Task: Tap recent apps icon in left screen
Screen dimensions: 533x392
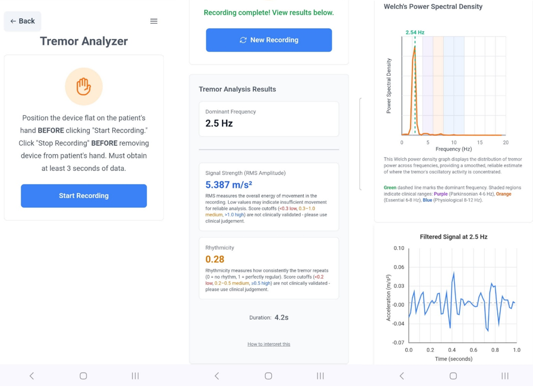Action: [135, 376]
